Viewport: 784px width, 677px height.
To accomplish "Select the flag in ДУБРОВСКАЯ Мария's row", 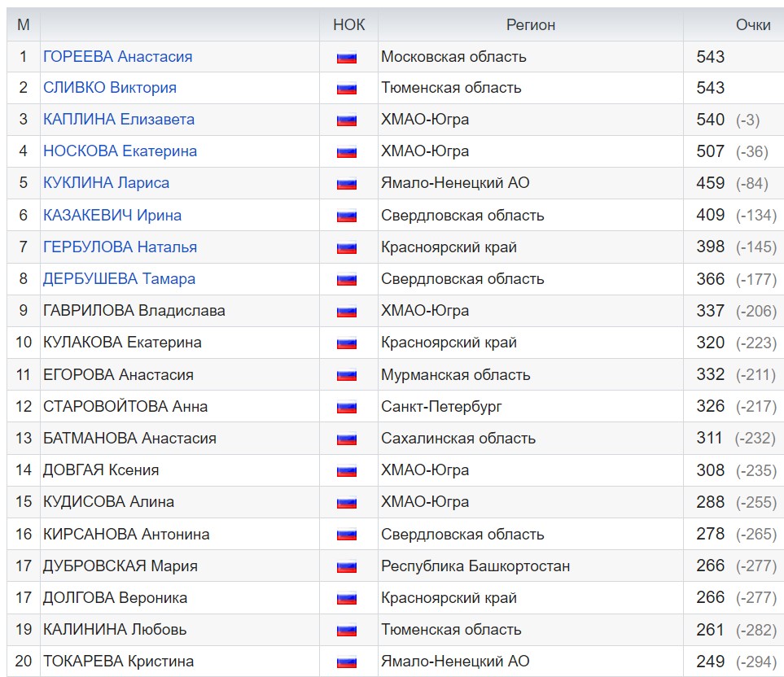I will [347, 566].
